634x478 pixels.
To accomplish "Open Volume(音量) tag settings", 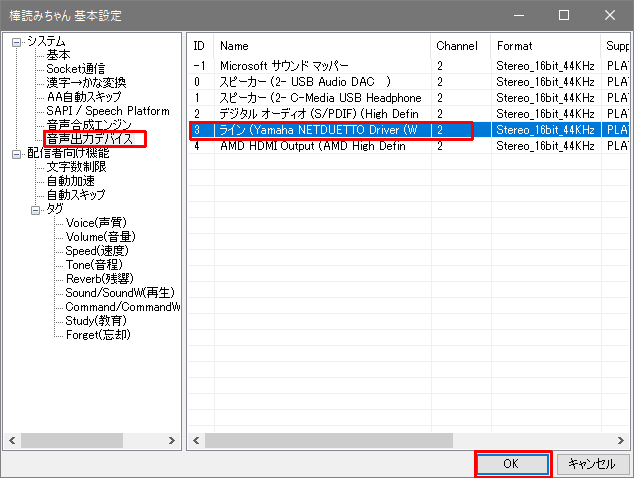I will 101,237.
